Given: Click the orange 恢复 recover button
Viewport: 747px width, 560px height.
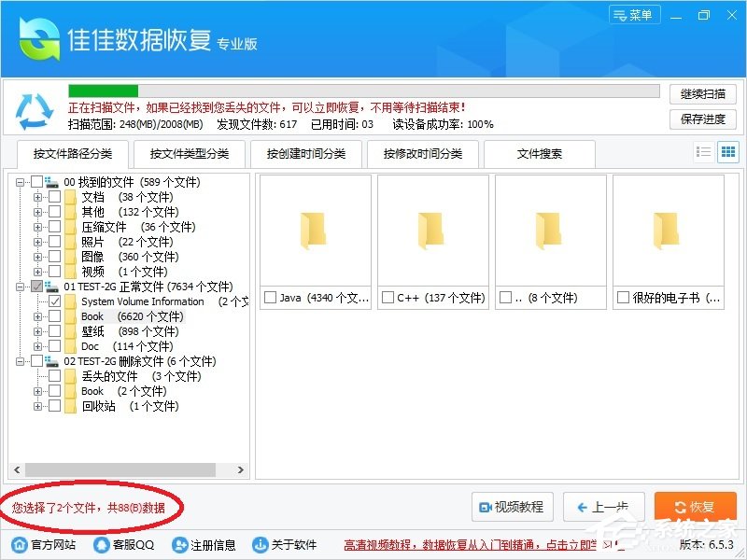Looking at the screenshot, I should click(x=695, y=507).
